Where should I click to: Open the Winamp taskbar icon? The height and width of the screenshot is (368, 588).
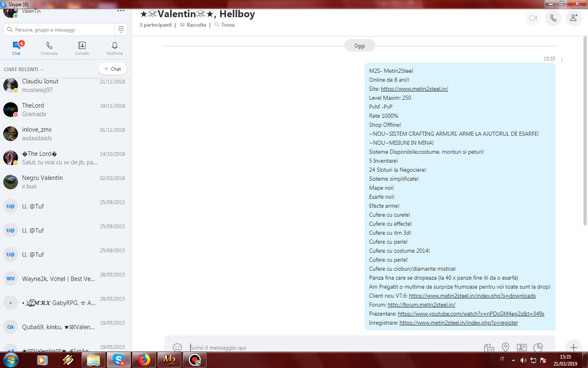pos(68,360)
